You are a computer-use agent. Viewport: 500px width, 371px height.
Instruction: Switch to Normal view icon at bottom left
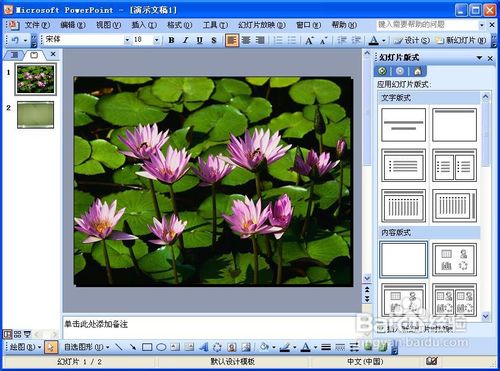[7, 334]
